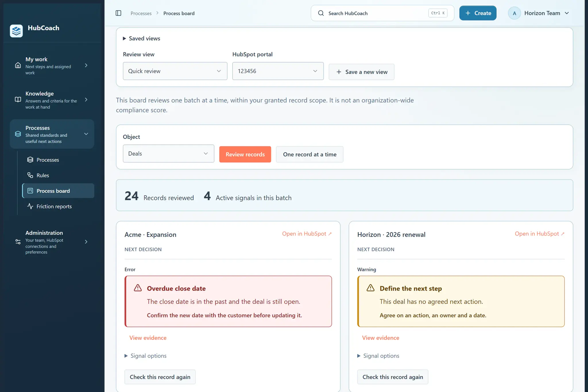
Task: Click the Friction reports activity icon
Action: coord(30,206)
